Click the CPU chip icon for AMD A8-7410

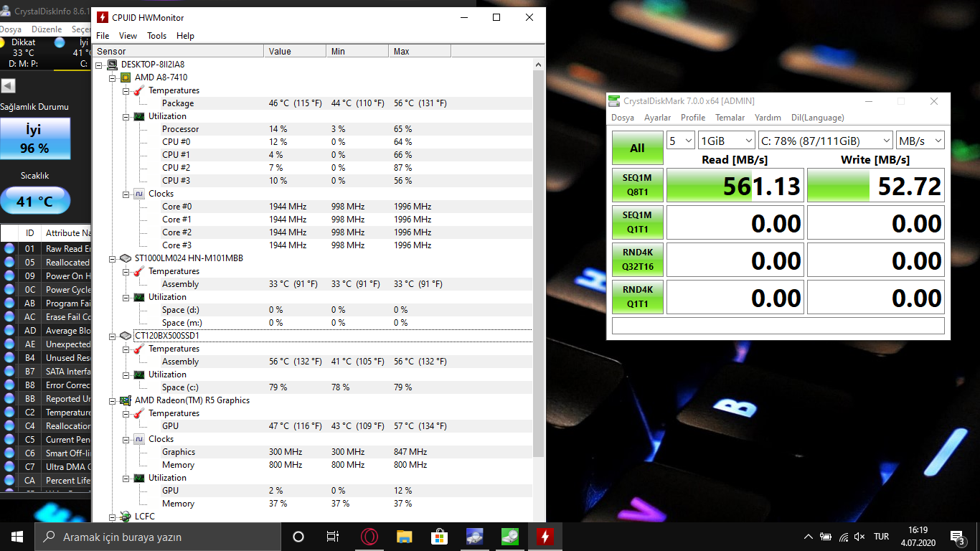tap(126, 77)
